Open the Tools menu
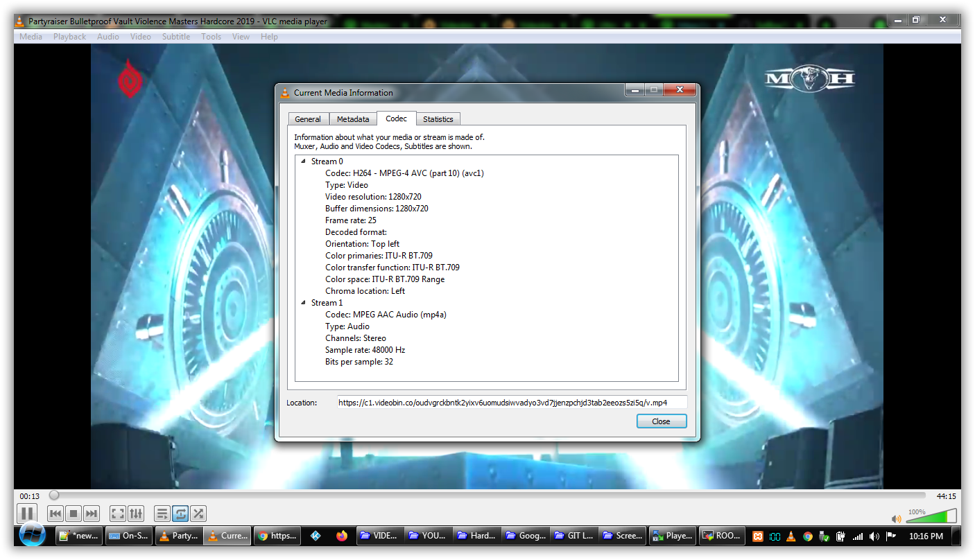 coord(212,37)
